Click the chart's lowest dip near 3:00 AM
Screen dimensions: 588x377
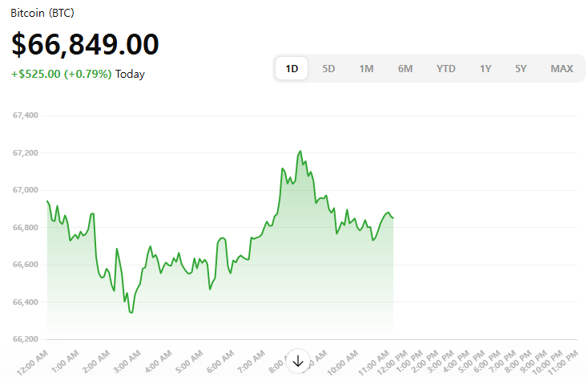point(131,312)
